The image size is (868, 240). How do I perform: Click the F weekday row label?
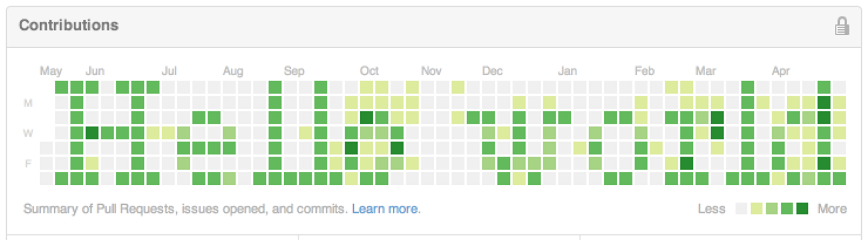tap(28, 163)
